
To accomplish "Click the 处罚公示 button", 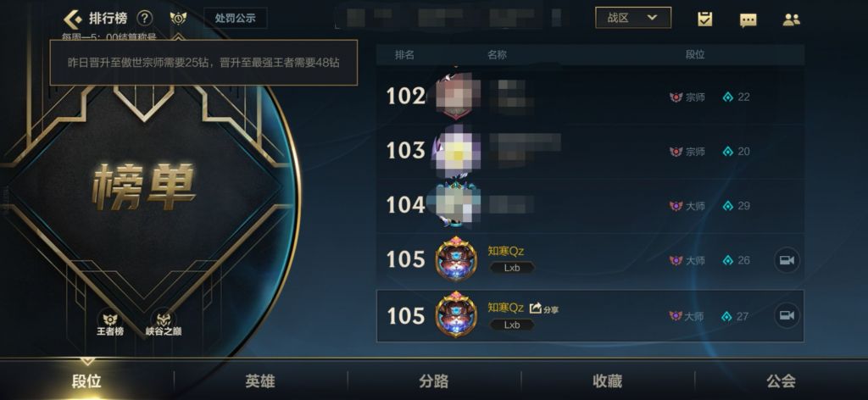I will (x=236, y=19).
